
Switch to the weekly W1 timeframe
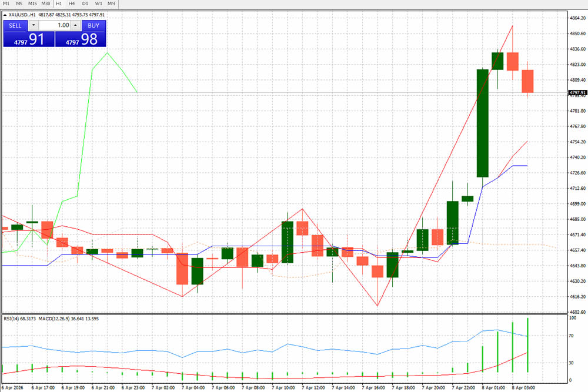tap(98, 4)
